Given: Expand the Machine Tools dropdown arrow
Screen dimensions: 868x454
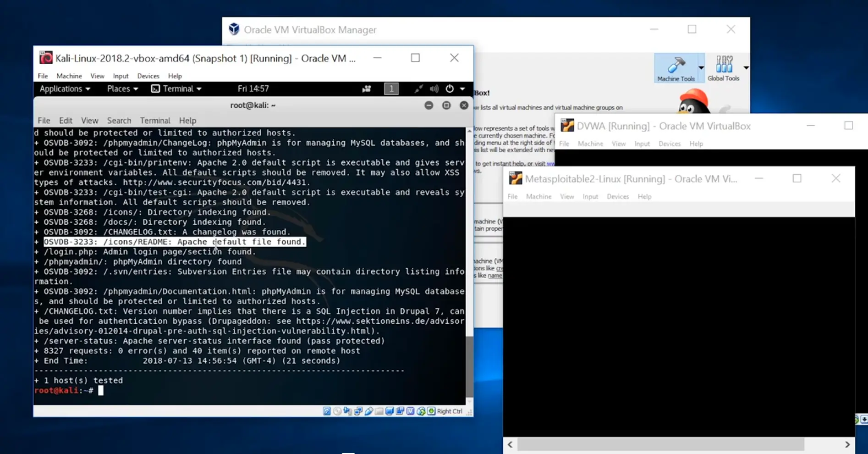Looking at the screenshot, I should click(x=701, y=68).
